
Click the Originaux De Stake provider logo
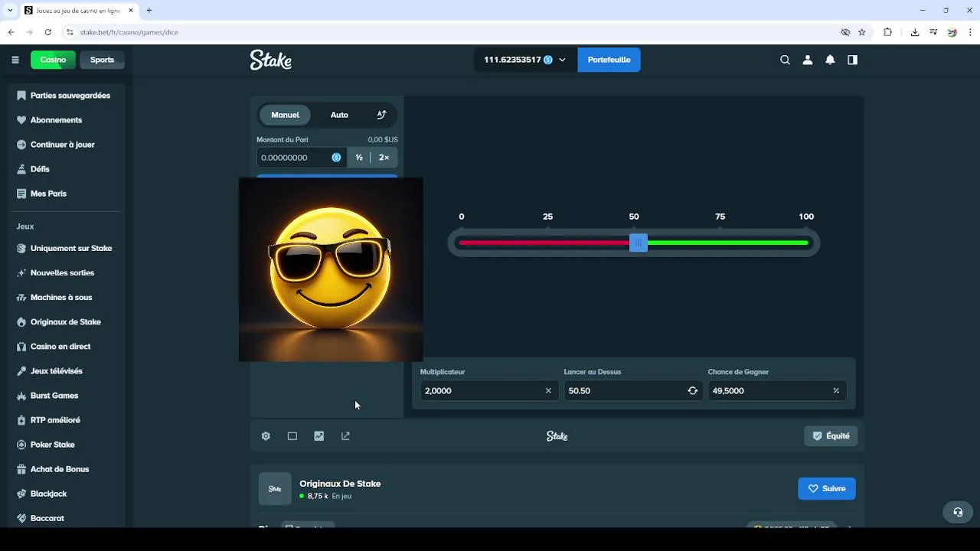(x=275, y=489)
